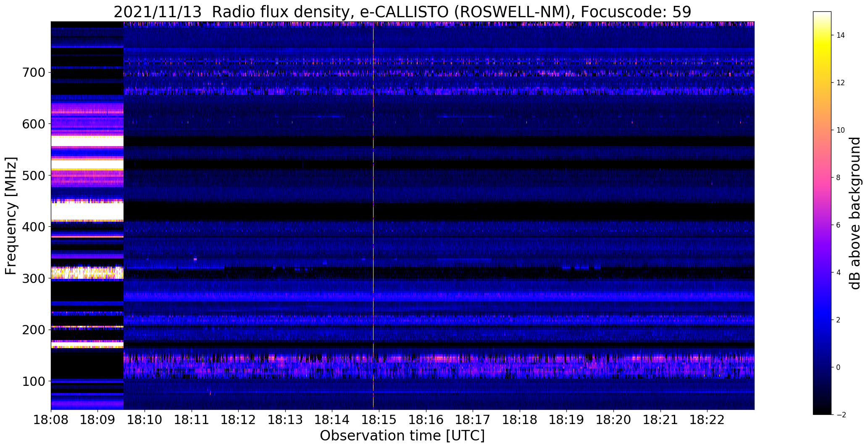Click the colorbar gradient strip
The height and width of the screenshot is (448, 868).
(822, 213)
